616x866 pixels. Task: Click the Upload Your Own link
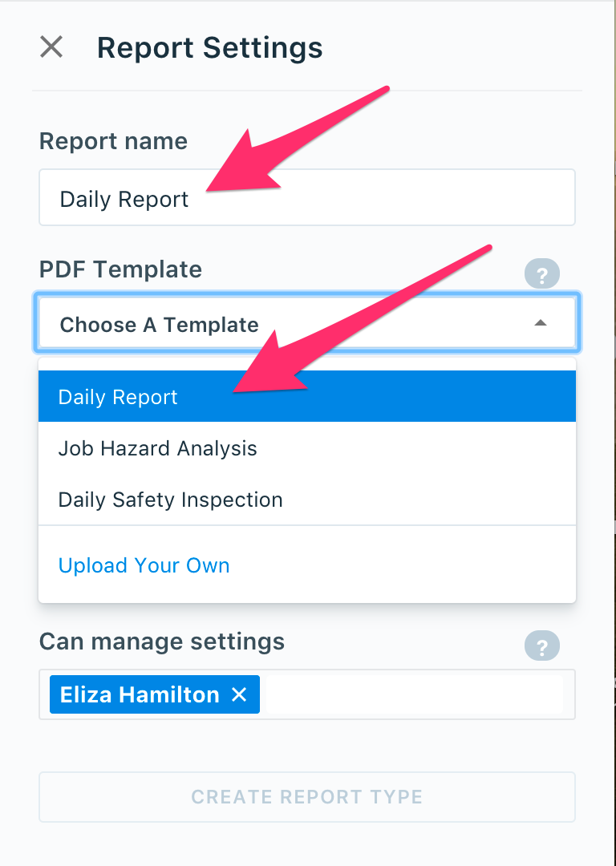coord(144,565)
